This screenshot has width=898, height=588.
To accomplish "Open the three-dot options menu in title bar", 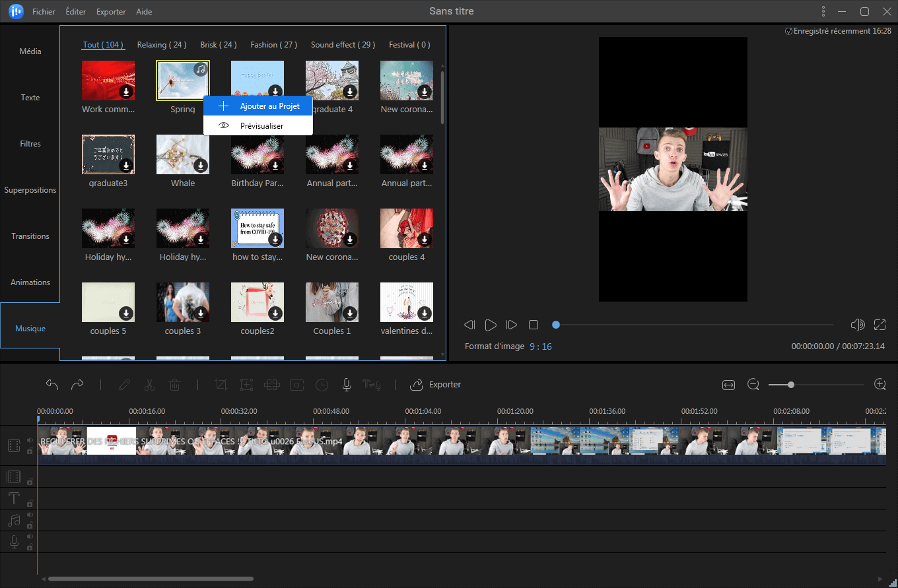I will point(823,11).
